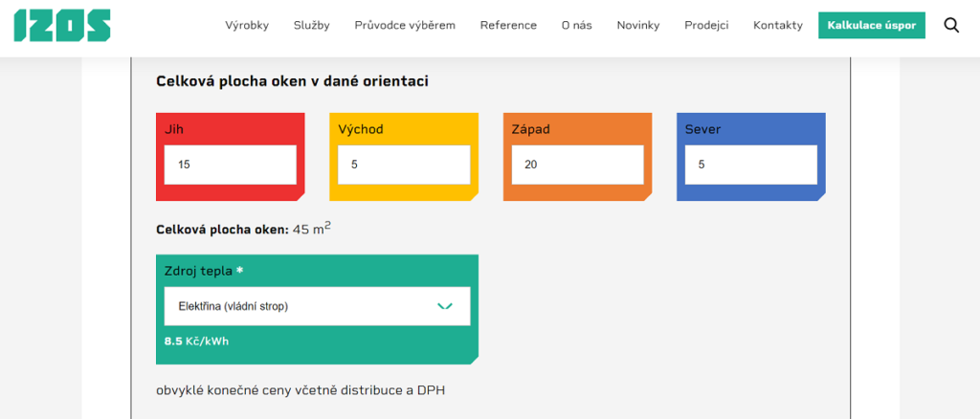Viewport: 980px width, 419px height.
Task: Click the orange Západ card label
Action: pos(530,129)
